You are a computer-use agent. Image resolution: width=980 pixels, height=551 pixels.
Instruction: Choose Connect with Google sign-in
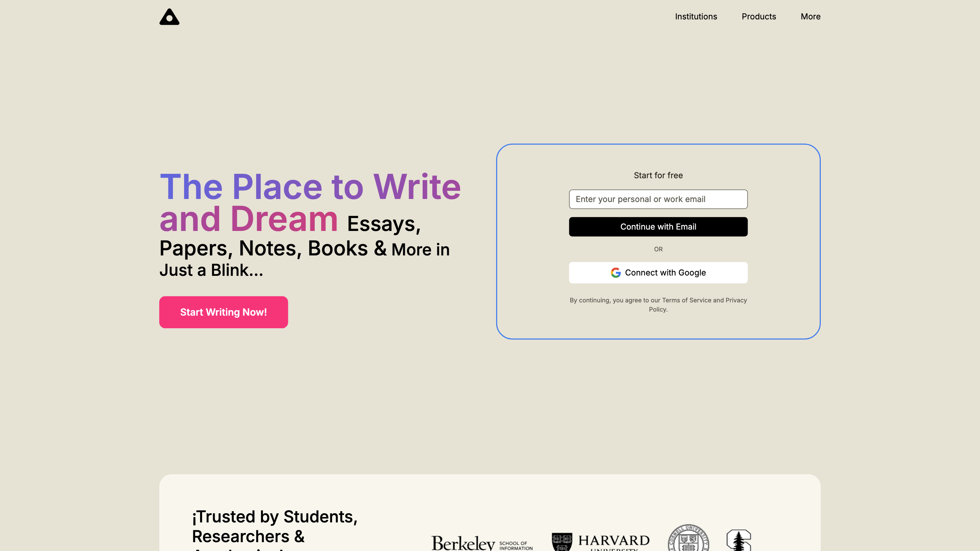click(658, 273)
